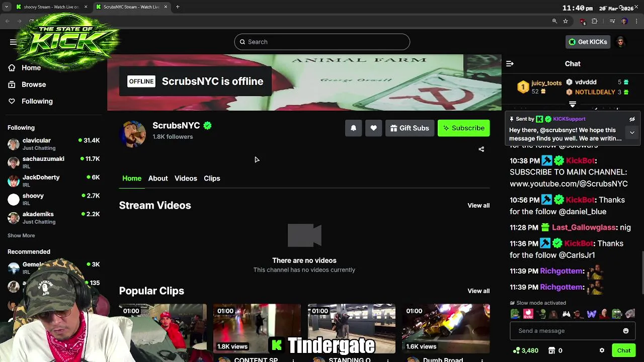Click the green Chat send button

pyautogui.click(x=623, y=350)
